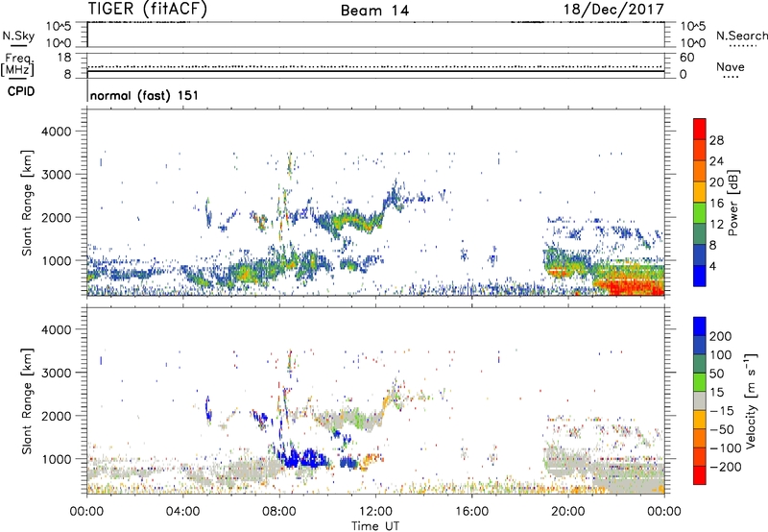Pick the red top segment of power colorbar
This screenshot has height=532, width=768.
[700, 129]
